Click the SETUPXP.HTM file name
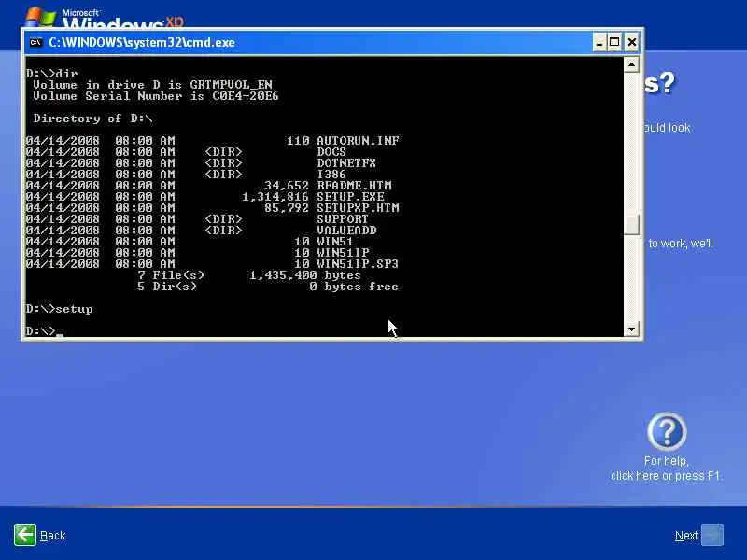Image resolution: width=747 pixels, height=560 pixels. click(x=358, y=207)
